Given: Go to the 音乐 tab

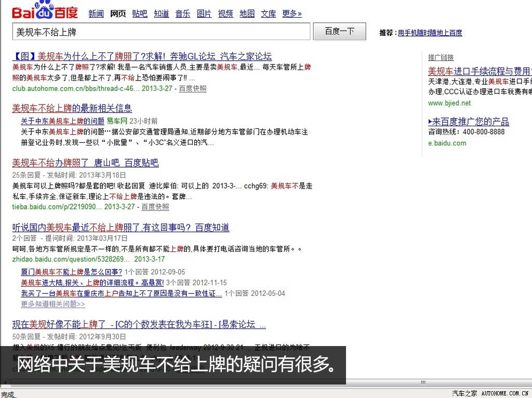Looking at the screenshot, I should (x=182, y=14).
